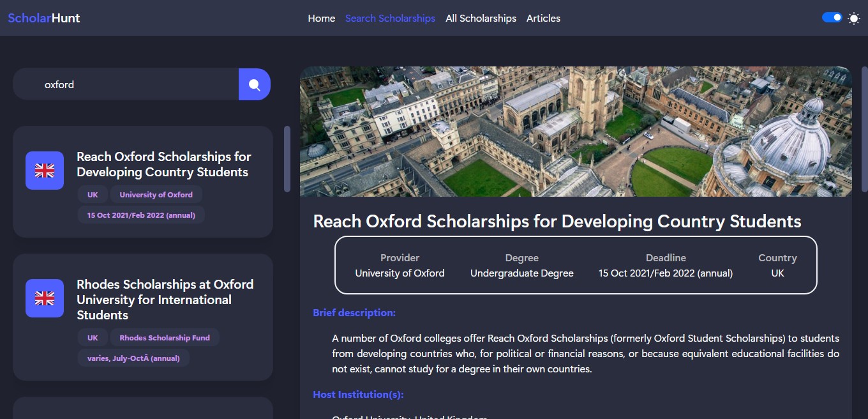Click the Country label in info box
This screenshot has height=419, width=868.
777,258
